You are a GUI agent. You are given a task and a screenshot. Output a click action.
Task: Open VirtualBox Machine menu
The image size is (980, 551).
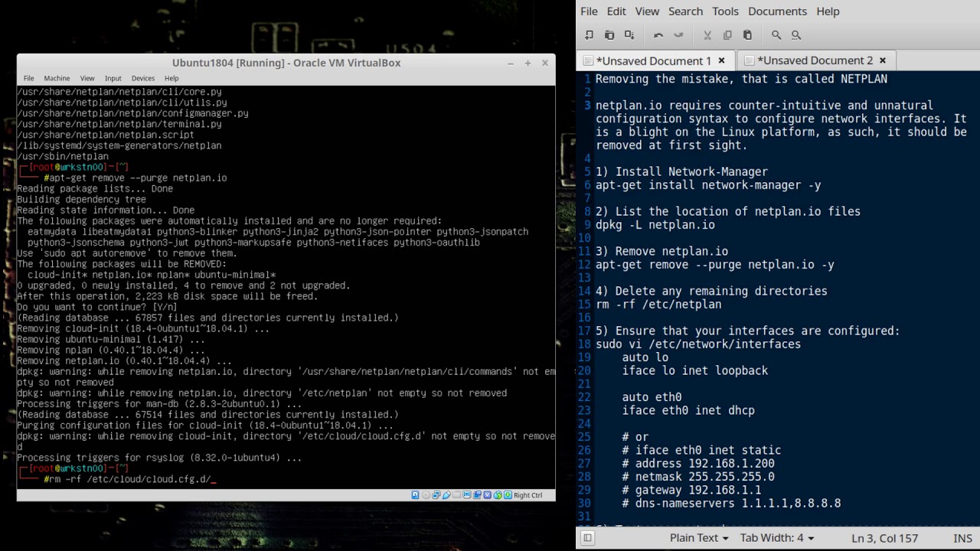click(x=57, y=78)
